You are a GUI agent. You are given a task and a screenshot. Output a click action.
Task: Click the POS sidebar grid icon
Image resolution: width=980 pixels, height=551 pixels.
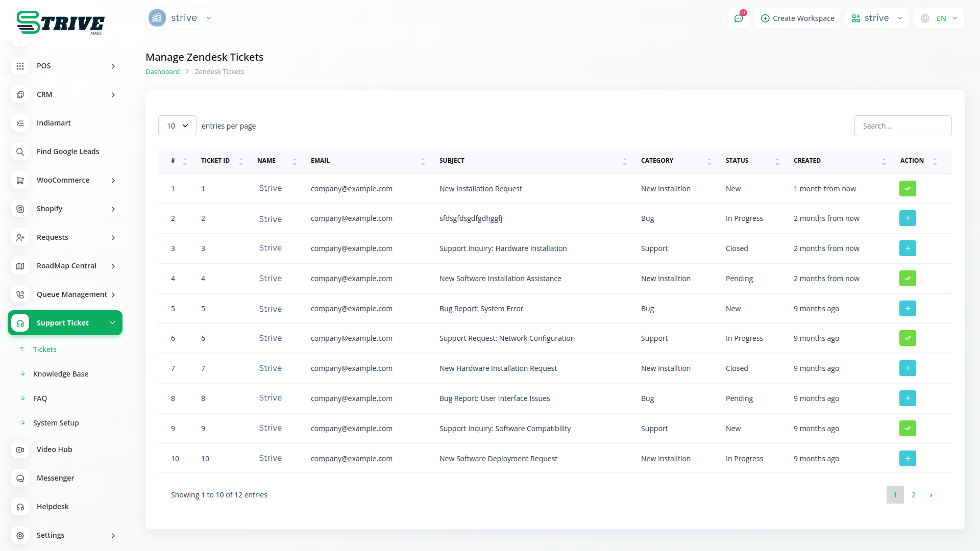(20, 66)
